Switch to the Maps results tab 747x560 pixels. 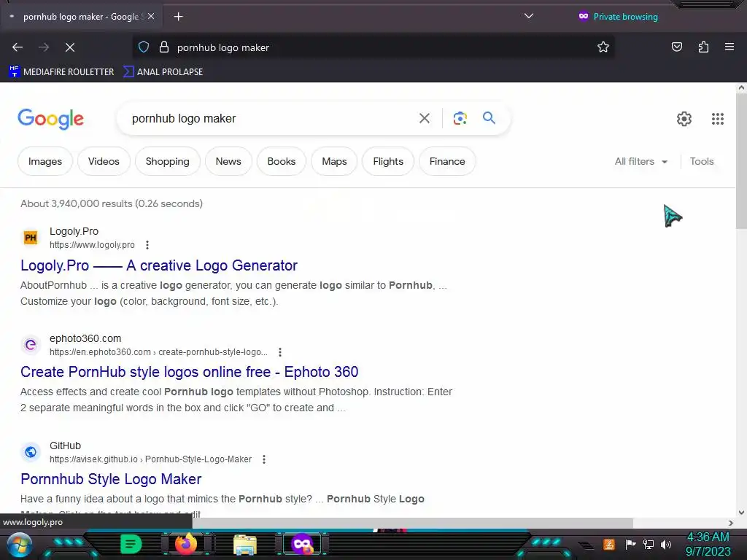pyautogui.click(x=334, y=161)
